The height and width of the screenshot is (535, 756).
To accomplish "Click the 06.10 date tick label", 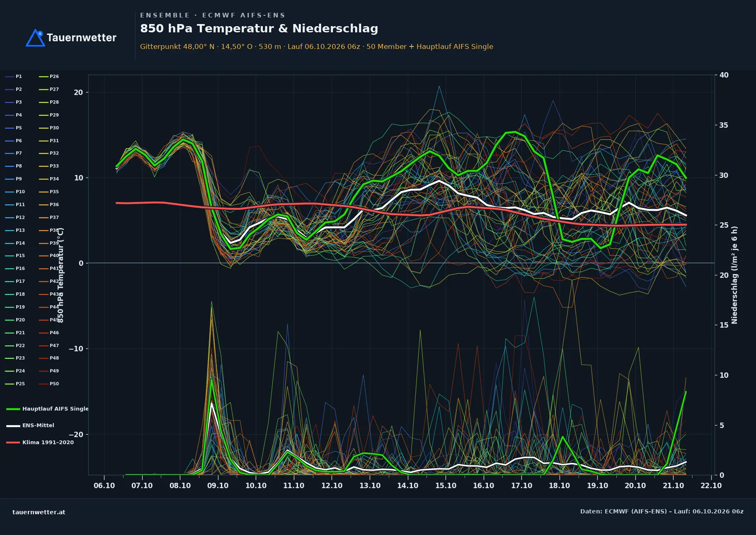I will coord(104,486).
